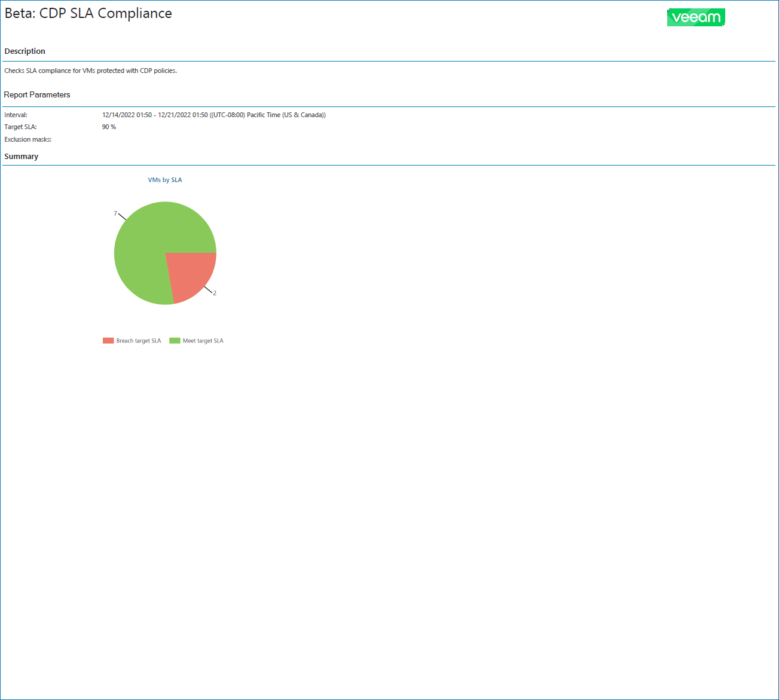This screenshot has height=700, width=779.
Task: Click the 'Checks SLA compliance for VMs' description text
Action: [x=91, y=71]
